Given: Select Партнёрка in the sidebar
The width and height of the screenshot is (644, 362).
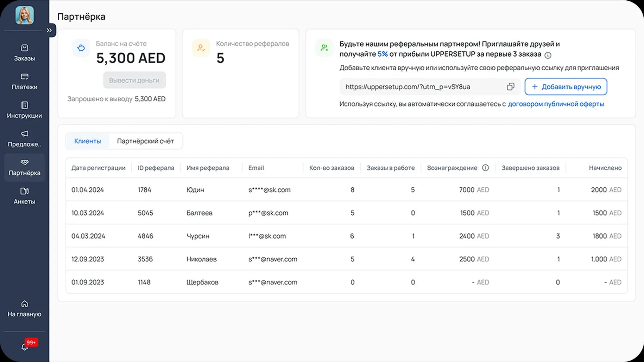Looking at the screenshot, I should 24,167.
